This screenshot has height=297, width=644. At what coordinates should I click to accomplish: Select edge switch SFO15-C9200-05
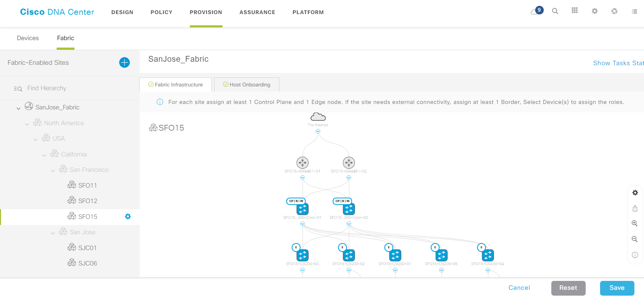pyautogui.click(x=441, y=255)
